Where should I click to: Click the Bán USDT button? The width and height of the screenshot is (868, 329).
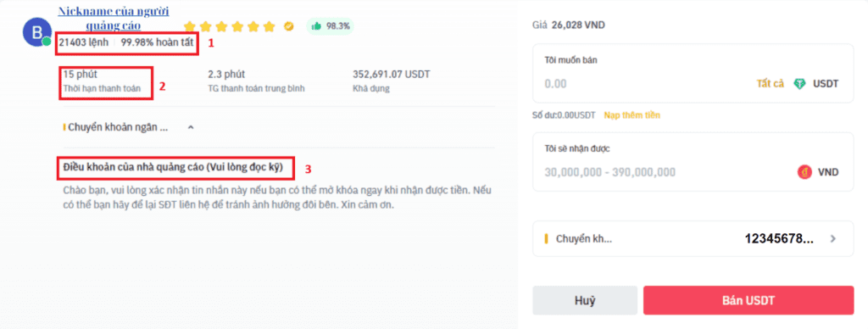[x=748, y=301]
